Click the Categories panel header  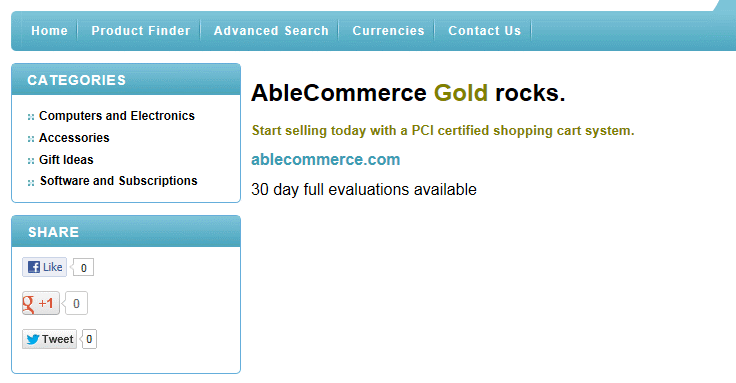[x=126, y=80]
